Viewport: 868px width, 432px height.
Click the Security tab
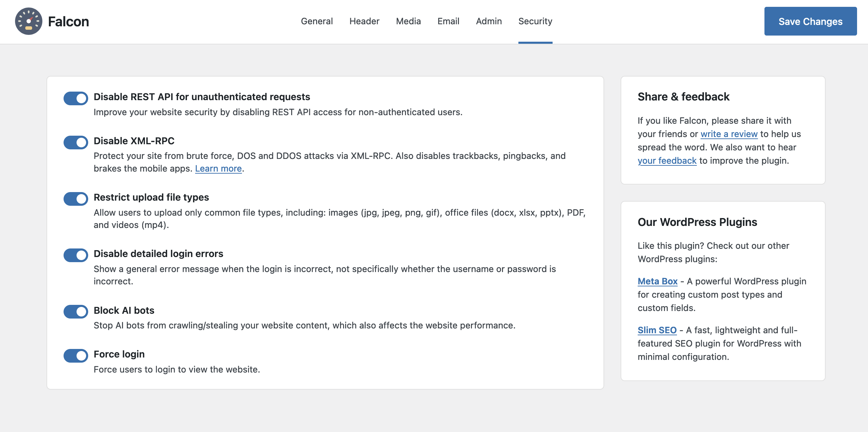535,21
